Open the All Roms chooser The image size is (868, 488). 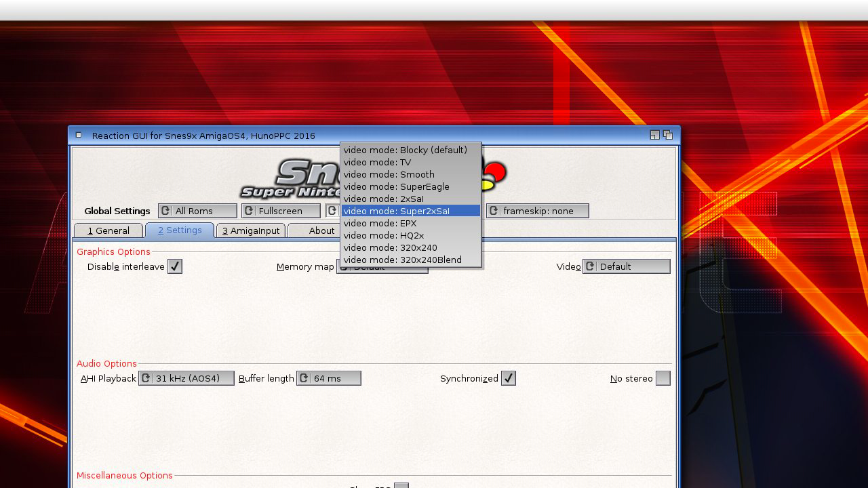point(197,211)
